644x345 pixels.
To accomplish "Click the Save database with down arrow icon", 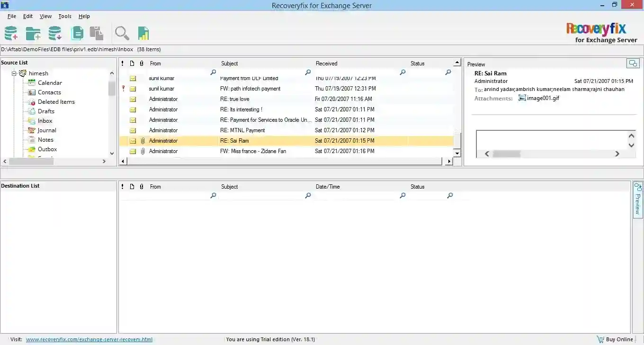I will coord(55,33).
